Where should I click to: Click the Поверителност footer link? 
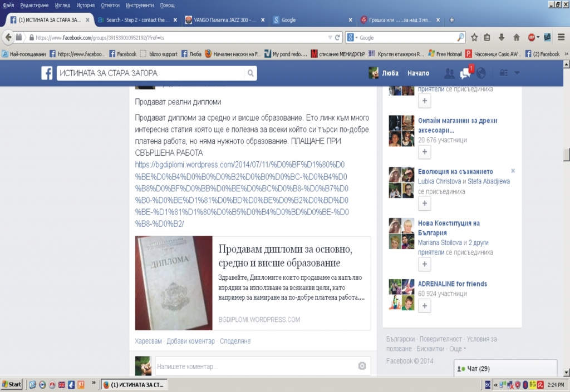point(441,339)
